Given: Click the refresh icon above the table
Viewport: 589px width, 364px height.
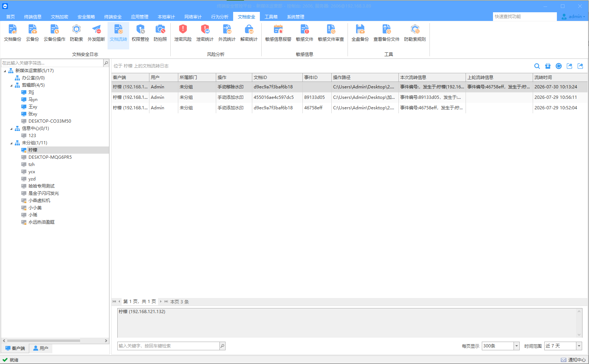Looking at the screenshot, I should 559,66.
